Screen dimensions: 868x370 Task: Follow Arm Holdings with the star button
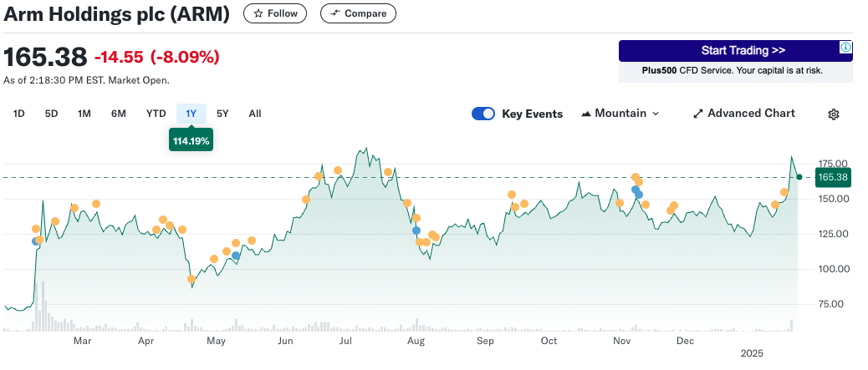pos(274,14)
